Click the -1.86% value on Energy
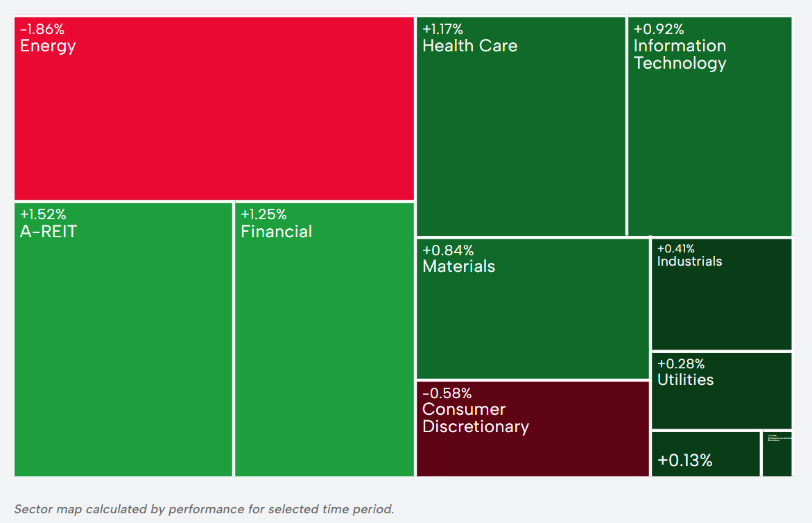812x523 pixels. point(42,29)
